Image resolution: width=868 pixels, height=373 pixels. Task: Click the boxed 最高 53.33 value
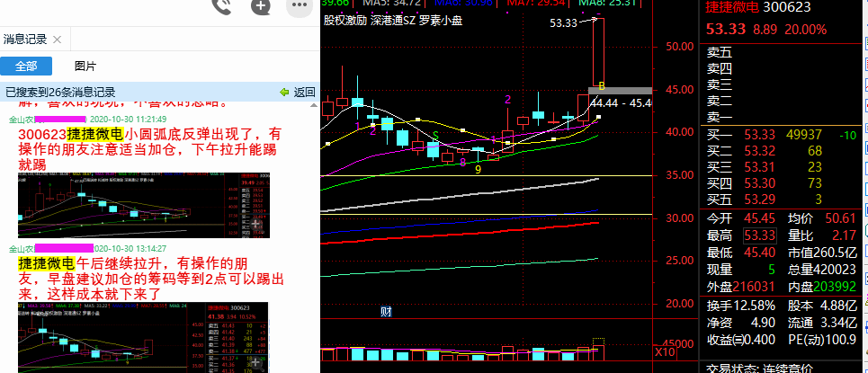tap(759, 235)
